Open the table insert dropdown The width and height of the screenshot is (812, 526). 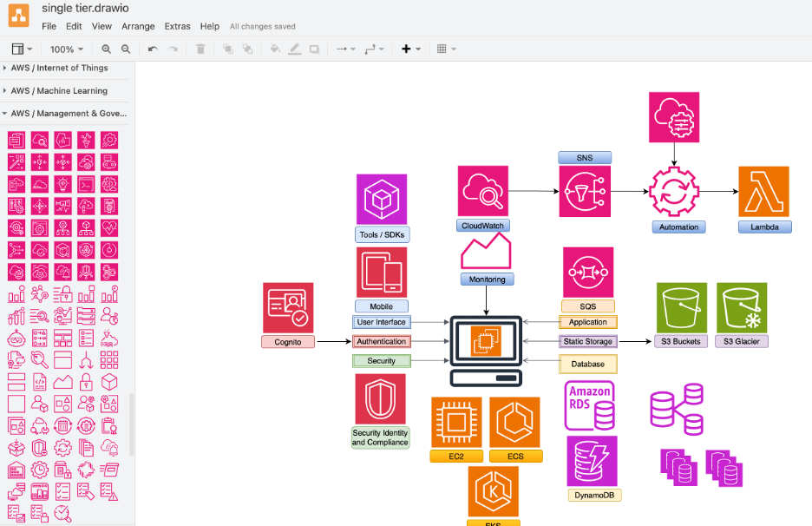pyautogui.click(x=446, y=49)
